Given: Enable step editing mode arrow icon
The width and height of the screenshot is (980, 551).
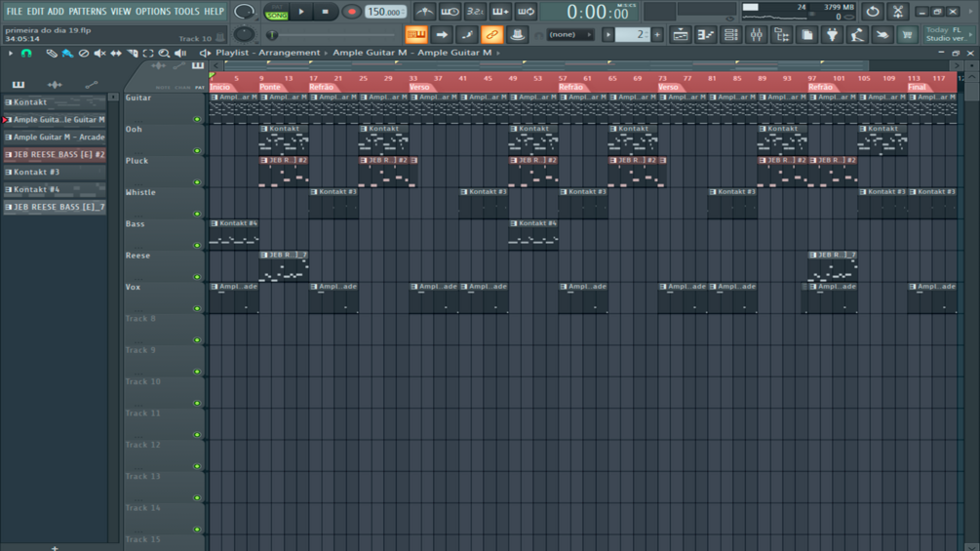Looking at the screenshot, I should [442, 34].
